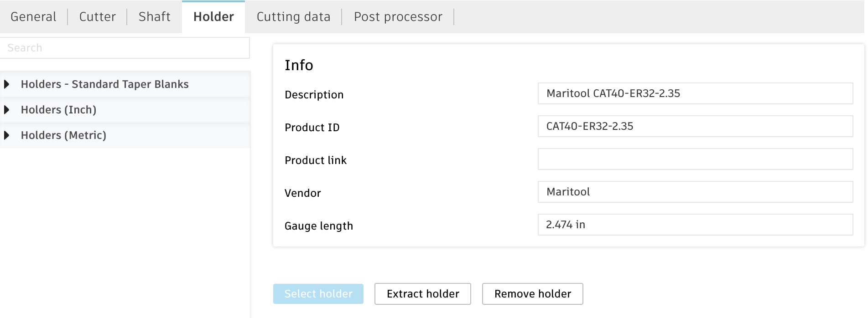The image size is (868, 318).
Task: Click the empty Product link field
Action: 695,159
